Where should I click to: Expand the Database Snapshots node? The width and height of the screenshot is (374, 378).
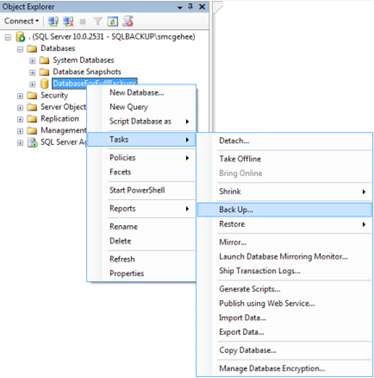coord(32,73)
